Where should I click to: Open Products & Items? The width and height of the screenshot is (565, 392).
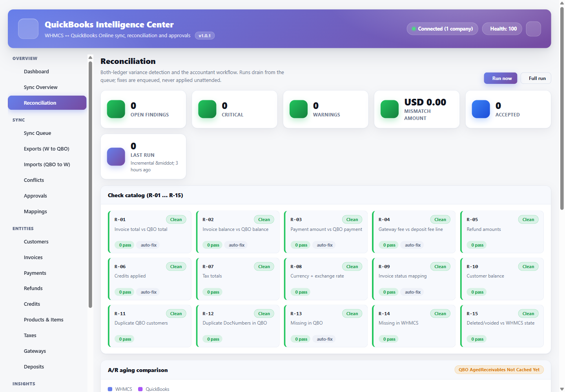point(47,319)
